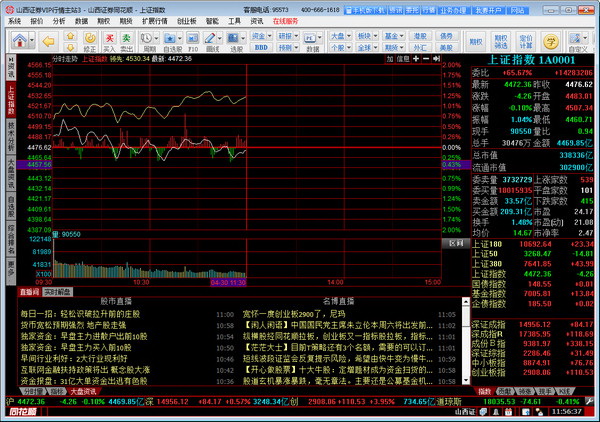This screenshot has width=600, height=422.
Task: Click the green 卖出 sell icon
Action: tap(126, 42)
